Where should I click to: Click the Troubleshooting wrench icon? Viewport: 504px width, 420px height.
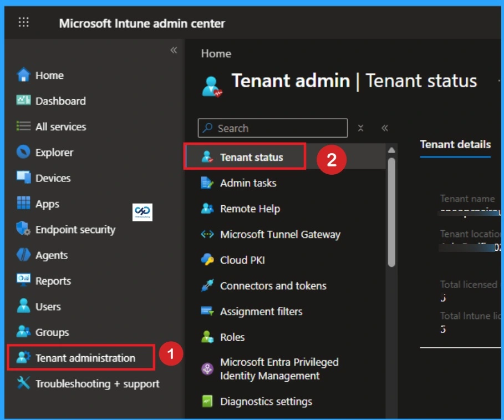23,383
